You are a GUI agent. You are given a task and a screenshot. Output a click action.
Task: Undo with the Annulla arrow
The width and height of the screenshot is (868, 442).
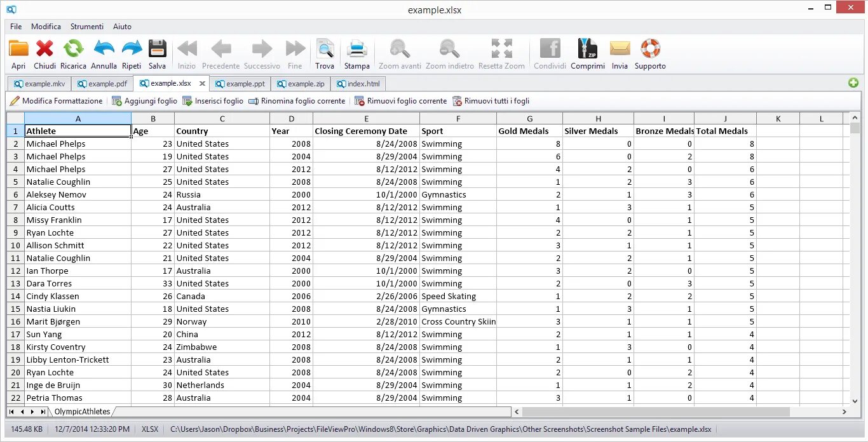pos(104,48)
